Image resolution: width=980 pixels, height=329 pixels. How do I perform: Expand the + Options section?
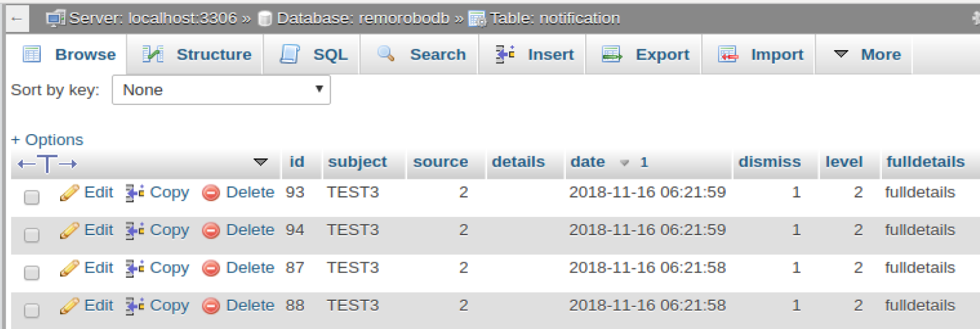tap(47, 140)
